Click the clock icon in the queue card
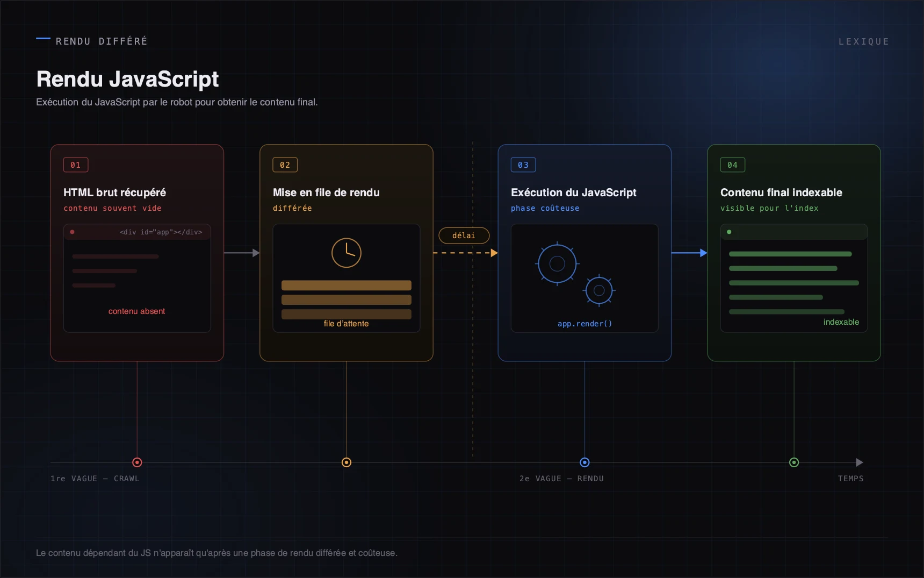The image size is (924, 578). click(346, 253)
